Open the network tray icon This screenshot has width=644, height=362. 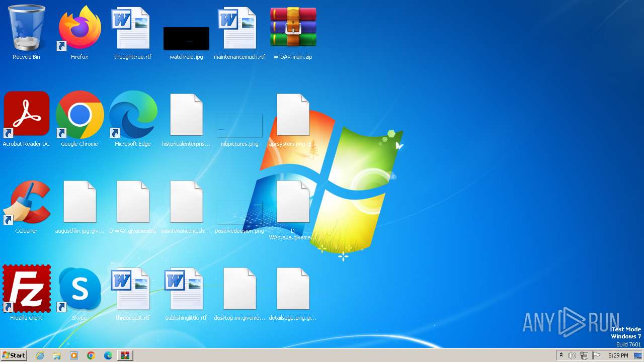(x=584, y=355)
